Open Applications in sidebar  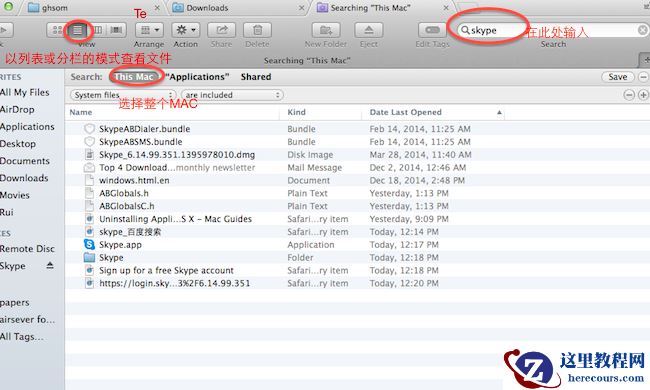[x=27, y=126]
